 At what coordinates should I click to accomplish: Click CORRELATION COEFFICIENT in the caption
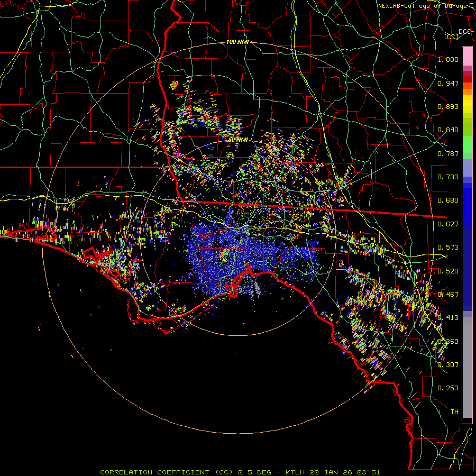(154, 472)
